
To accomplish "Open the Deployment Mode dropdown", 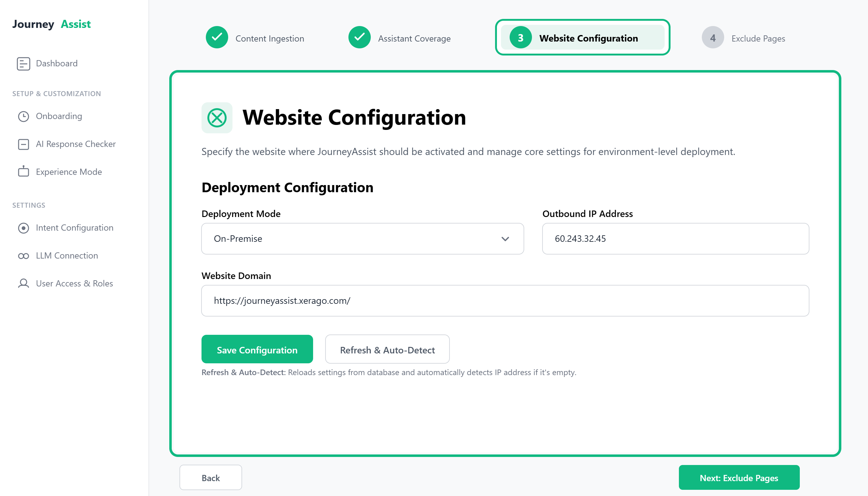I will [362, 239].
